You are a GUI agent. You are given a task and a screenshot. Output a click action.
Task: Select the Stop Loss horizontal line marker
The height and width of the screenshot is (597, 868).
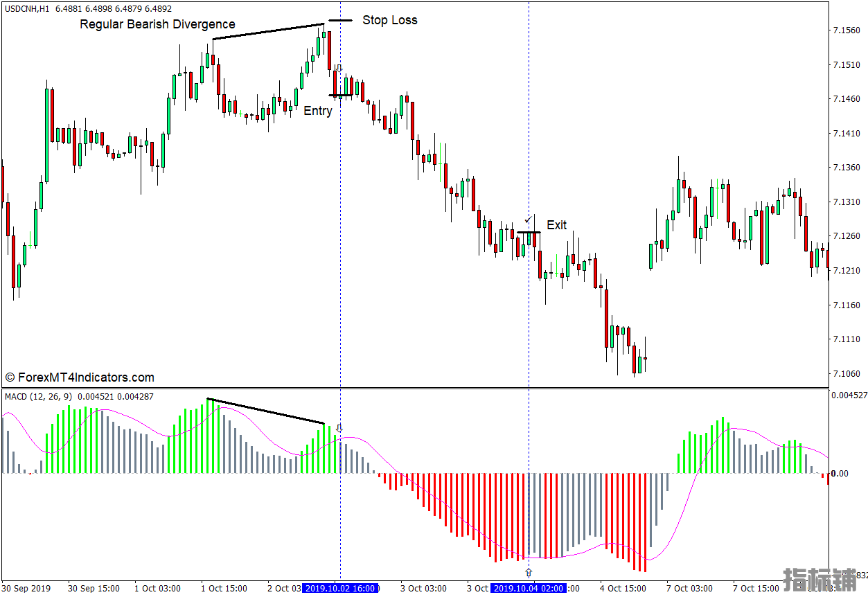pos(340,21)
